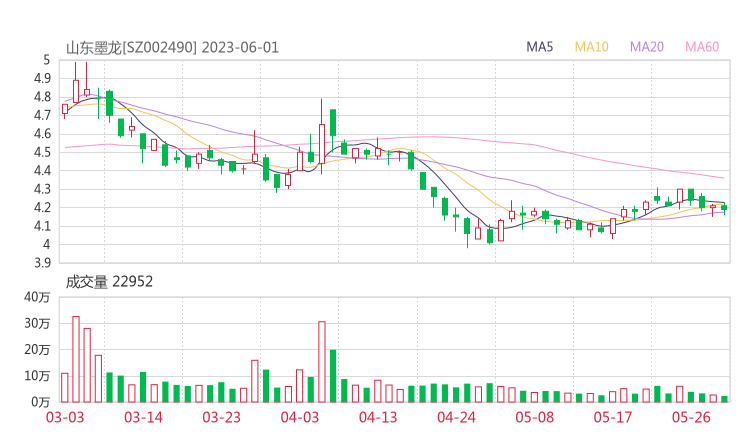Toggle the MA10 moving average legend
Image resolution: width=740 pixels, height=440 pixels.
click(x=592, y=47)
